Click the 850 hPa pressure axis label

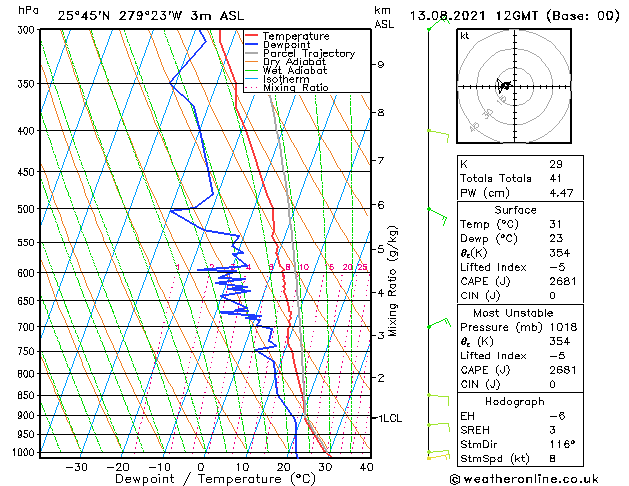28,395
